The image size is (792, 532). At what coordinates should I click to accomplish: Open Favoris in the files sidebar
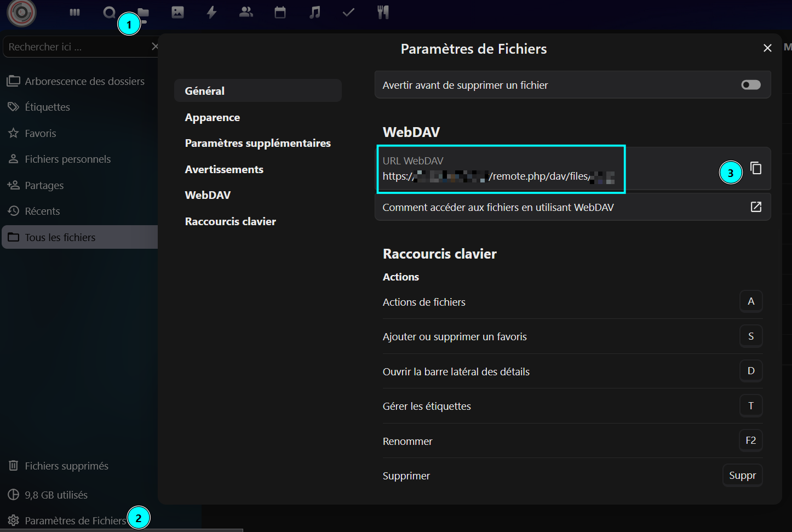(40, 133)
